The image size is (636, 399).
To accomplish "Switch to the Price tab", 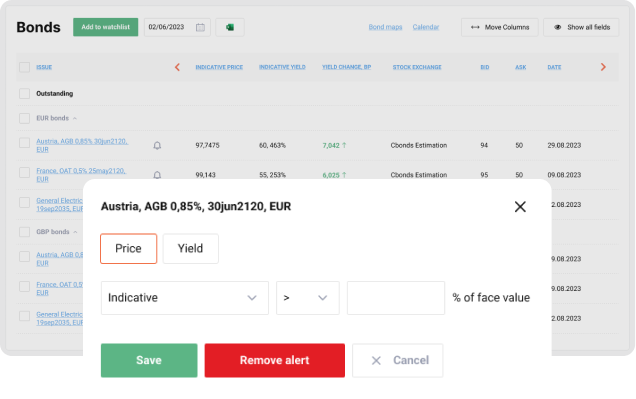I will (128, 249).
